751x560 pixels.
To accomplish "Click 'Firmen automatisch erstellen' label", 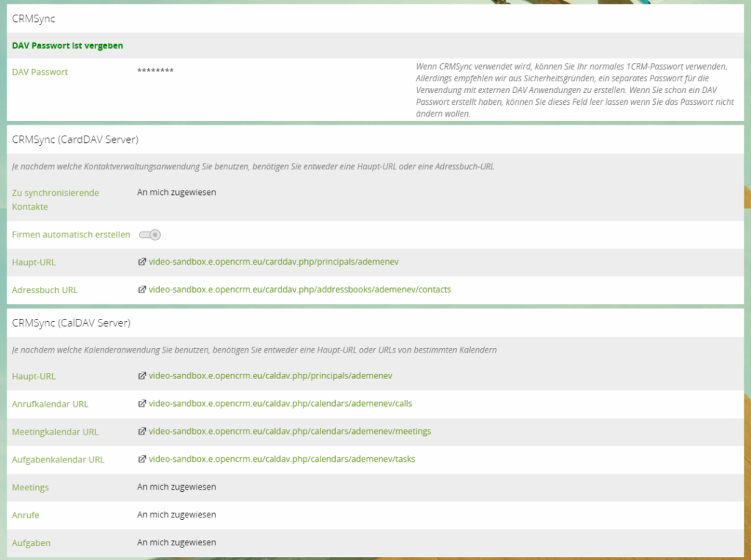I will [x=71, y=235].
